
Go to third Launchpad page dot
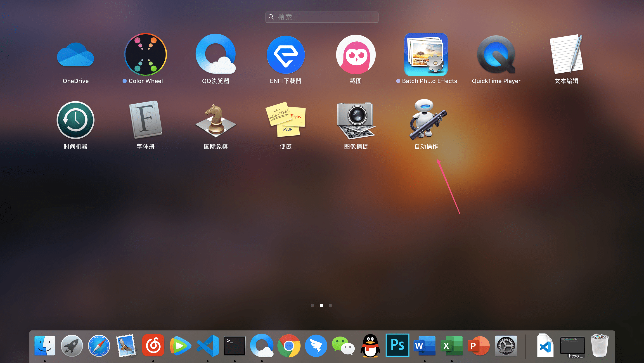pos(331,306)
